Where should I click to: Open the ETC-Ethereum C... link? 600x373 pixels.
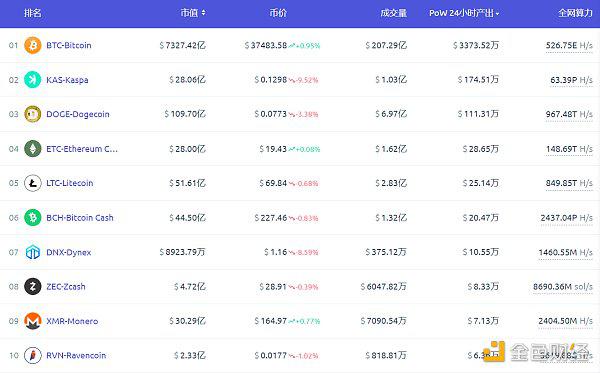point(82,148)
